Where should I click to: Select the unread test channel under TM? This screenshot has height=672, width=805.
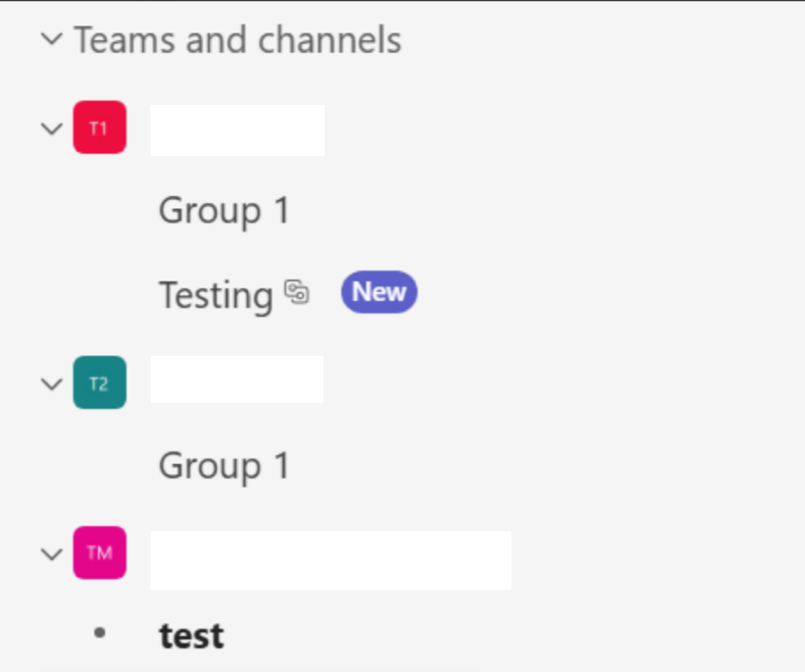[x=191, y=636]
